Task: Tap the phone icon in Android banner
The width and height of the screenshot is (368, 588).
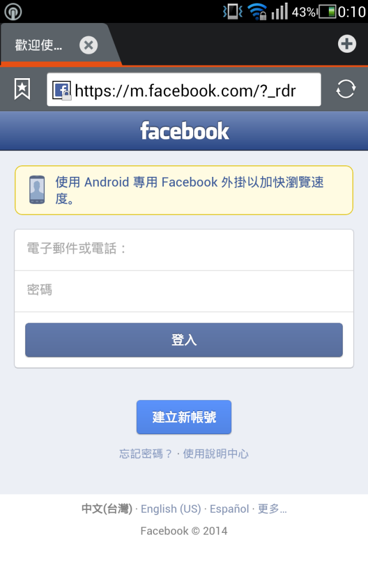Action: coord(37,189)
